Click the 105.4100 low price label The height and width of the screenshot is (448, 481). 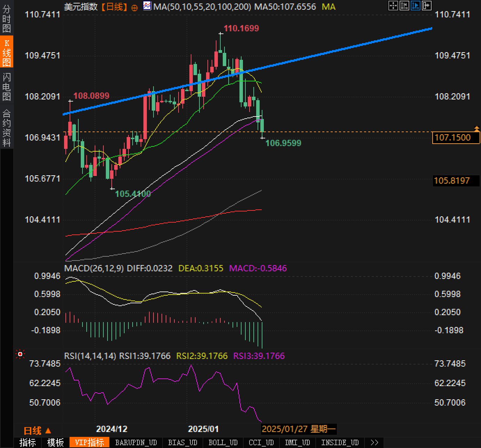pyautogui.click(x=133, y=194)
